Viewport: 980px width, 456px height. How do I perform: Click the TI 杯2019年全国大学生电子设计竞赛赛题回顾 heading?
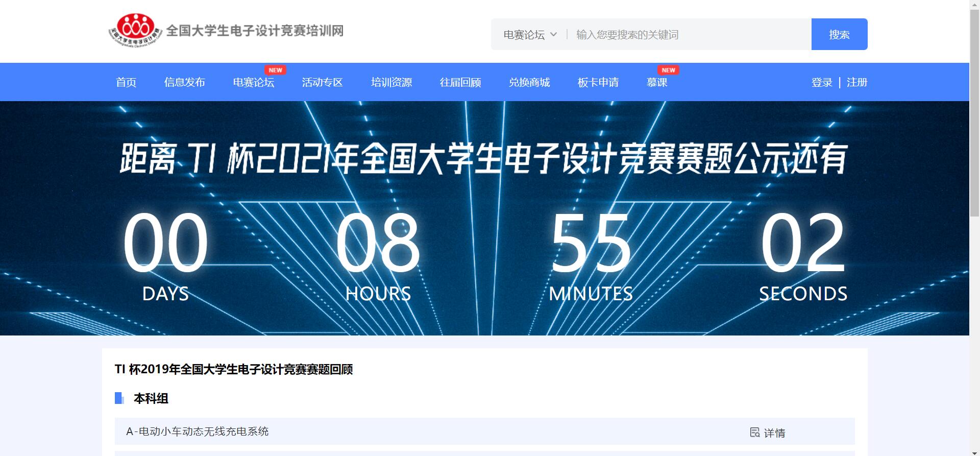coord(234,369)
